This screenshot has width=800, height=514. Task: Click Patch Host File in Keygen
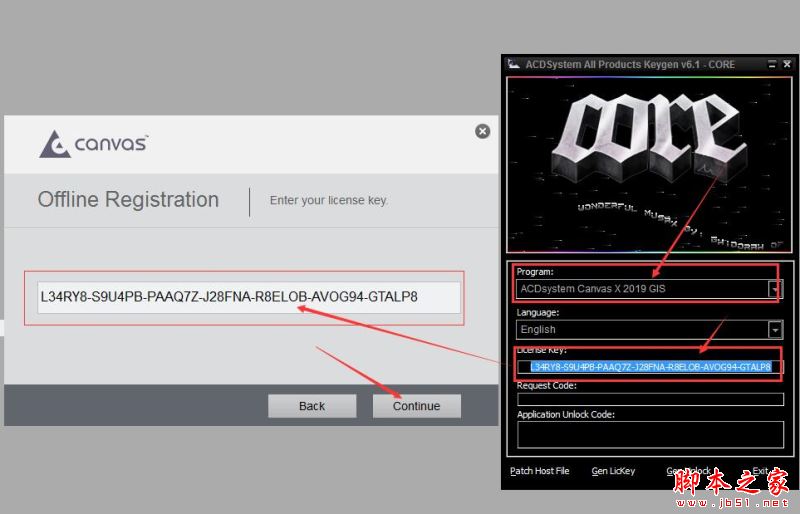(539, 471)
